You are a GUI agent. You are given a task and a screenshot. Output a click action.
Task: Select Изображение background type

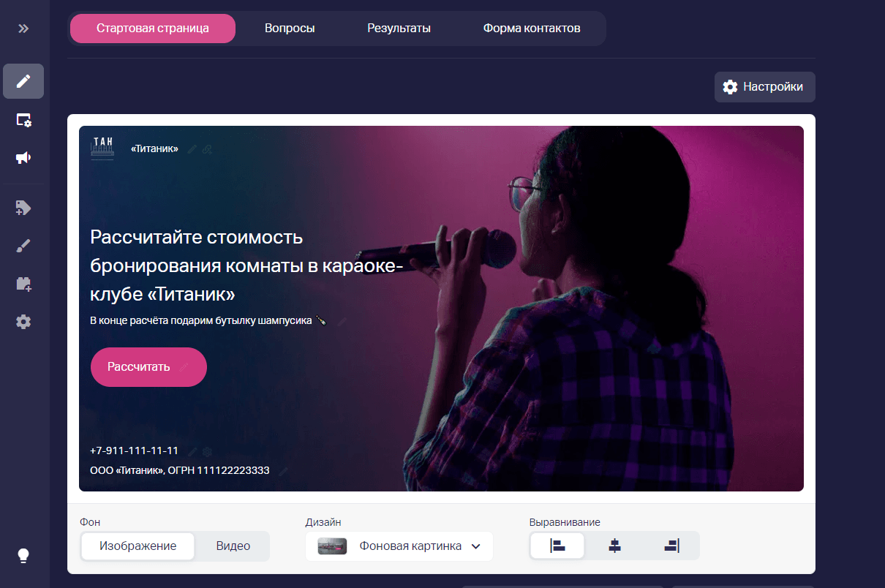coord(138,546)
